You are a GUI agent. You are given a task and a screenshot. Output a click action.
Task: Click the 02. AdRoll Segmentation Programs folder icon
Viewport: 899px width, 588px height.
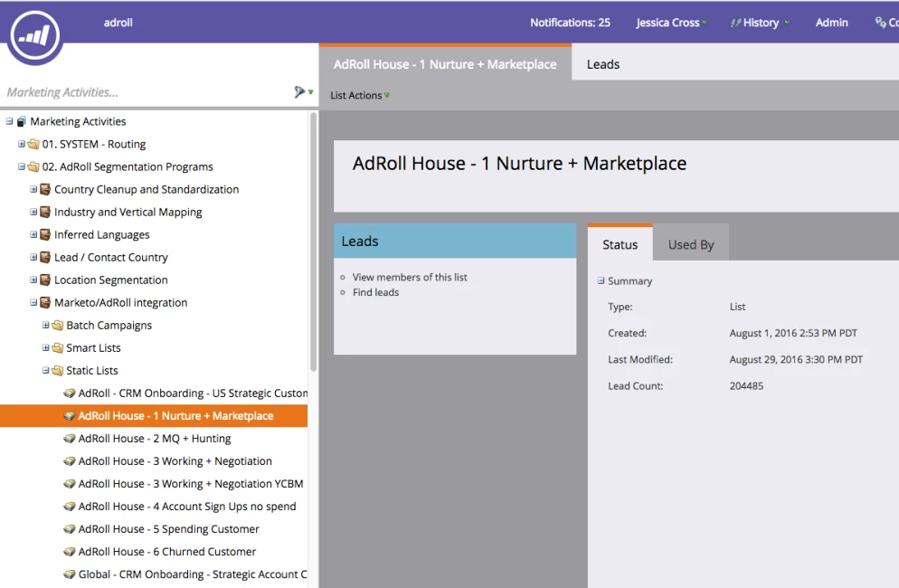33,167
